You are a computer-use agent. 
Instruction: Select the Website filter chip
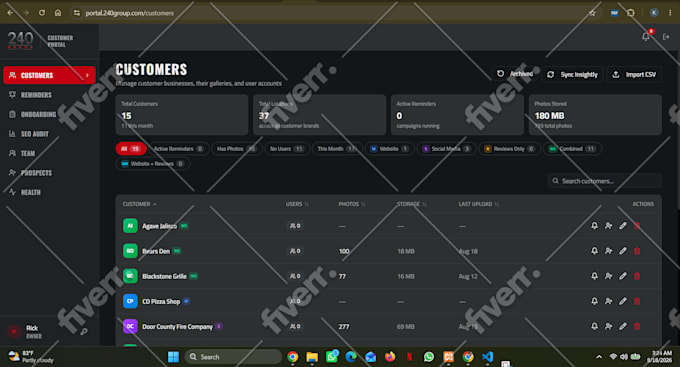389,149
